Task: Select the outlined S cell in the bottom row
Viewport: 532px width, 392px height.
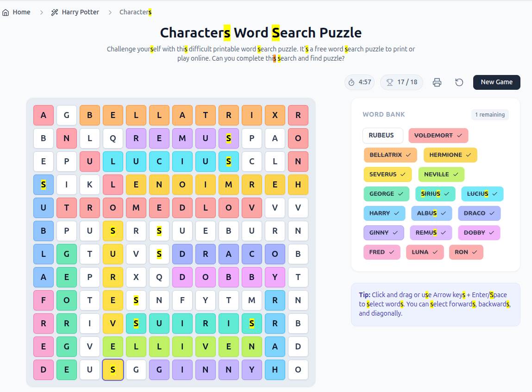Action: 113,370
